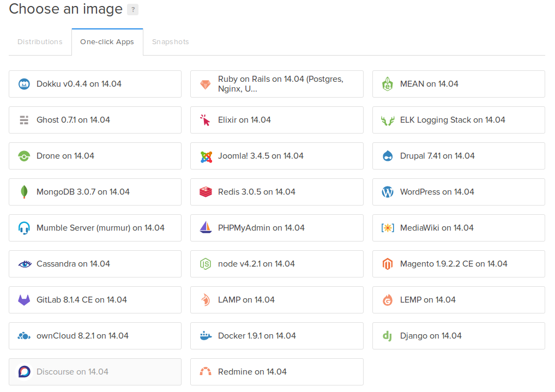
Task: Click the WordPress W logo icon
Action: pos(388,192)
